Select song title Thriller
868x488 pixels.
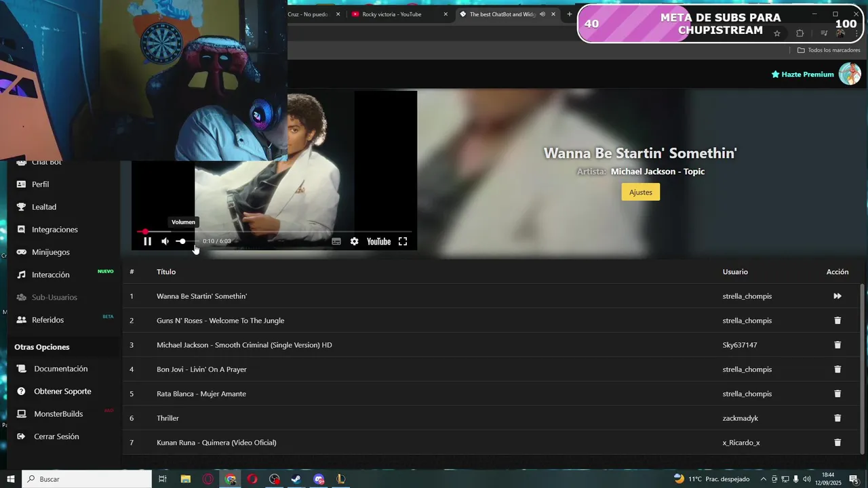(x=167, y=418)
